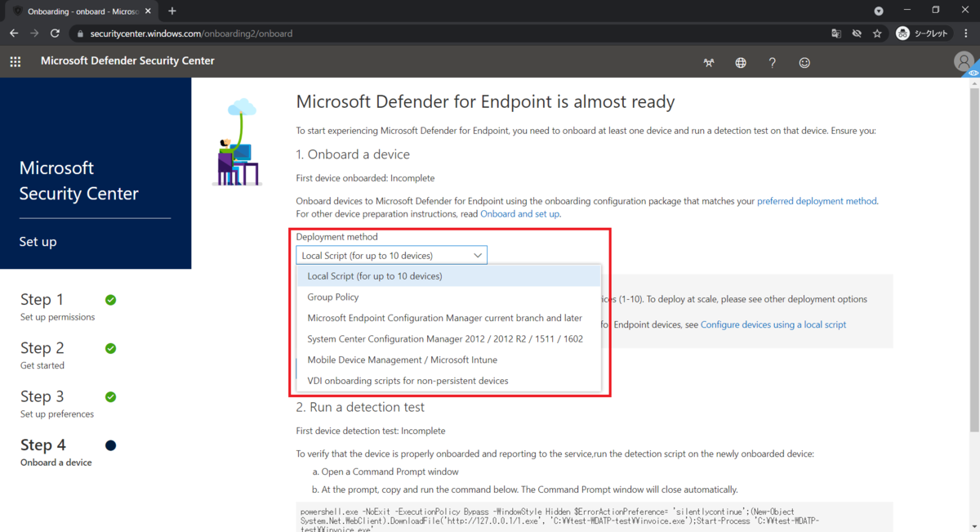The width and height of the screenshot is (980, 532).
Task: Go to Step 2 Get started
Action: [68, 355]
